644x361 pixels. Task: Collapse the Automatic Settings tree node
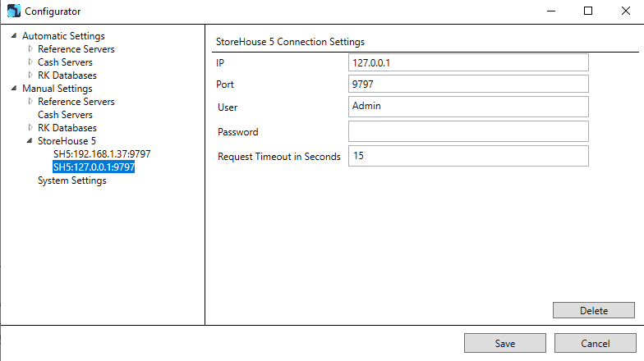click(13, 36)
